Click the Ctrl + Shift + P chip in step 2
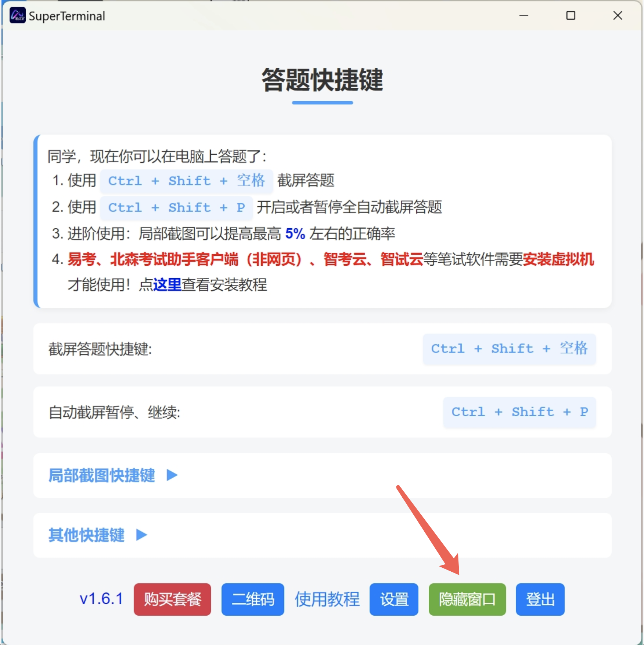This screenshot has width=644, height=645. pos(176,207)
